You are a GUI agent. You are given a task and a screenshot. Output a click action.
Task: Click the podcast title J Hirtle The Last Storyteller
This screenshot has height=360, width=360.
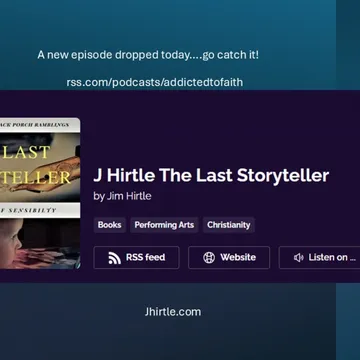click(x=211, y=176)
